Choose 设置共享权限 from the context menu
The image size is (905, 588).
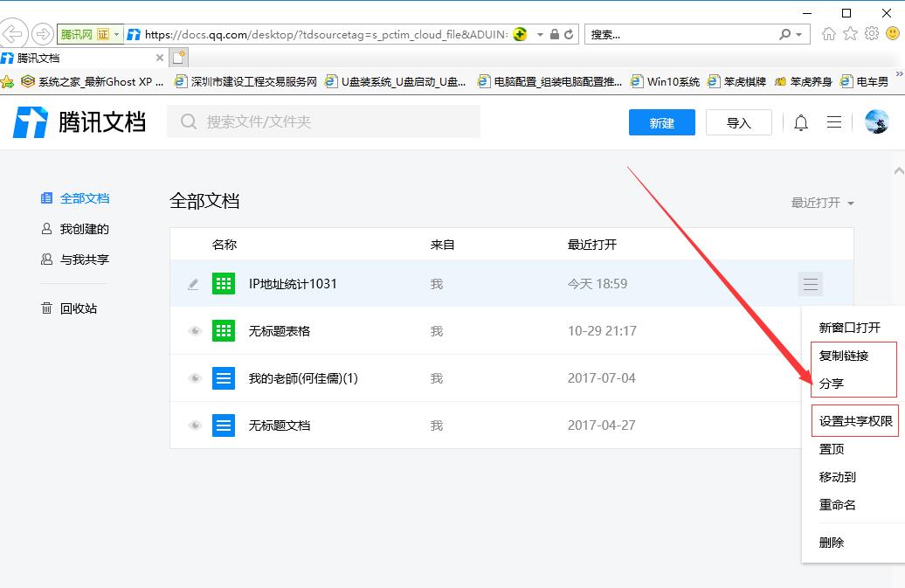coord(855,421)
